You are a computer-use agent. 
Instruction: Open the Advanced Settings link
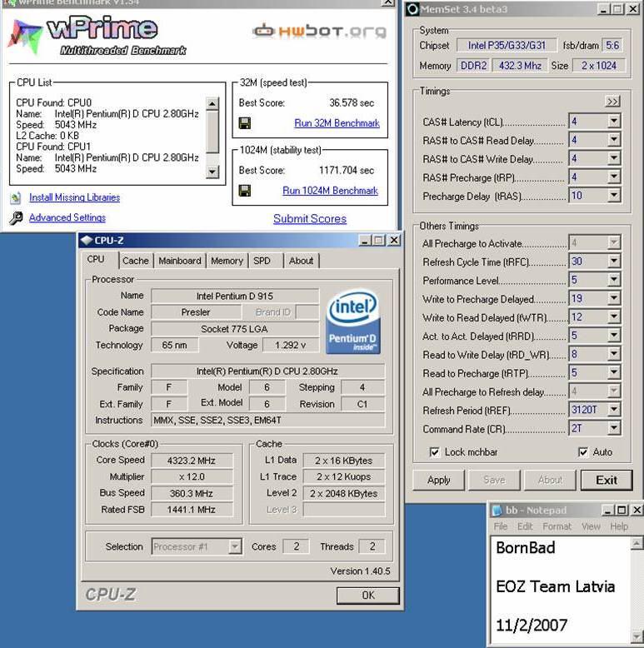point(67,217)
